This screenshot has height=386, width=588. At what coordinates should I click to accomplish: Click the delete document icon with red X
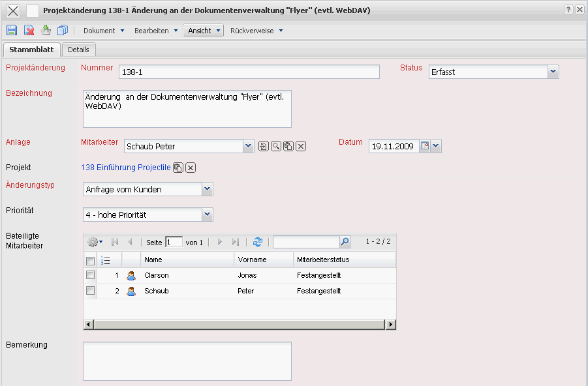[x=29, y=30]
